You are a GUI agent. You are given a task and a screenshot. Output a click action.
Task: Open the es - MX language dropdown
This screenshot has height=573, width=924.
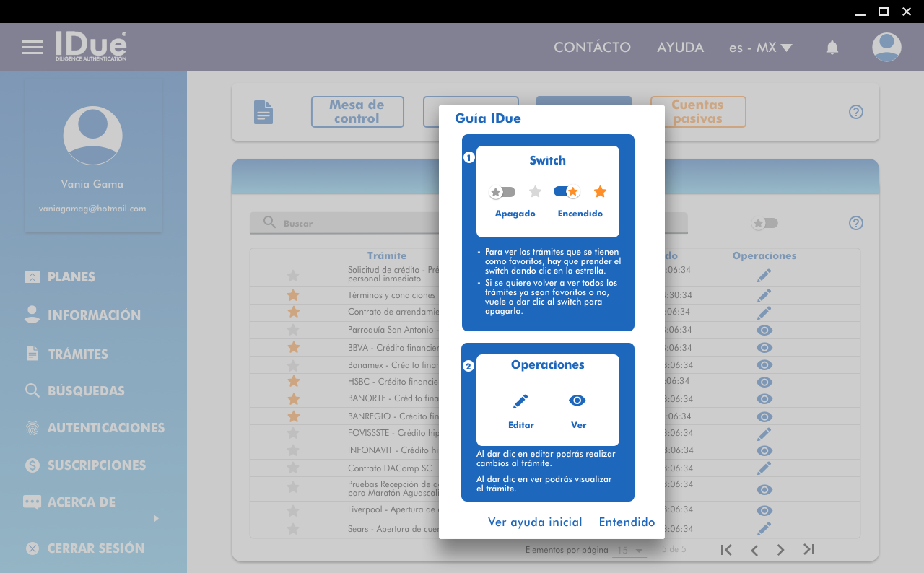pos(760,48)
